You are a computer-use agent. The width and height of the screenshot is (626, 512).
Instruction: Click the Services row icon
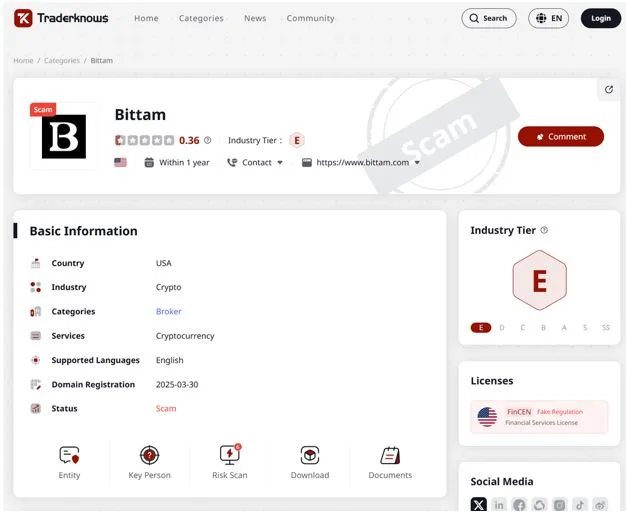pyautogui.click(x=36, y=336)
